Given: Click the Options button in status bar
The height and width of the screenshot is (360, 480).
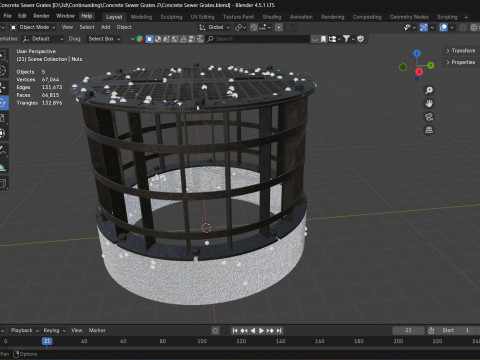Looking at the screenshot, I should (x=25, y=354).
